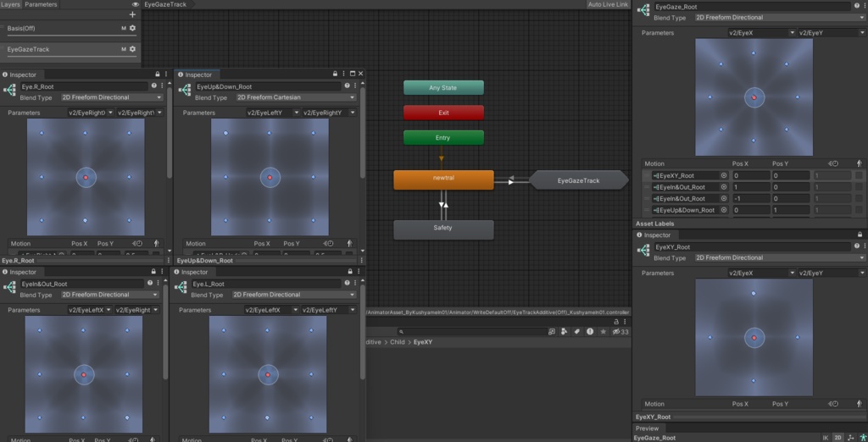Click the blend tree icon of Eye.L_Root

[x=181, y=288]
